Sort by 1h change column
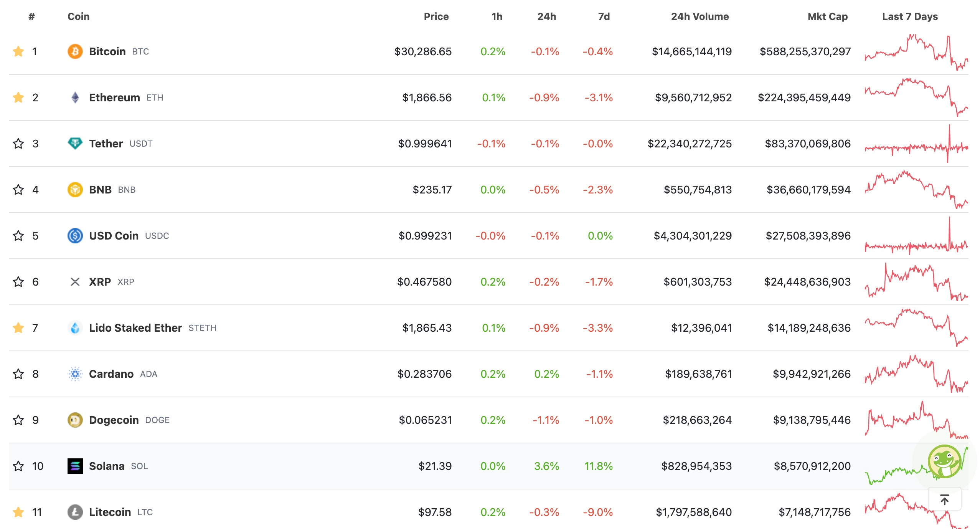980x529 pixels. click(x=497, y=17)
